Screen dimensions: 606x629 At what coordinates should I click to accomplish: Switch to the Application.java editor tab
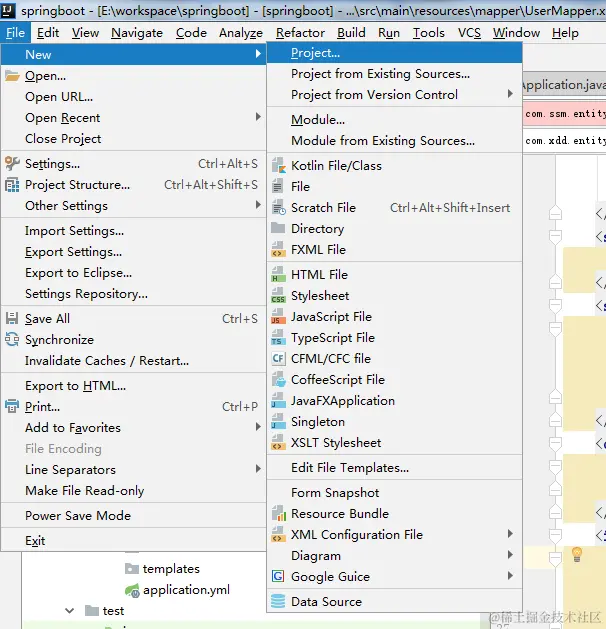coord(564,85)
